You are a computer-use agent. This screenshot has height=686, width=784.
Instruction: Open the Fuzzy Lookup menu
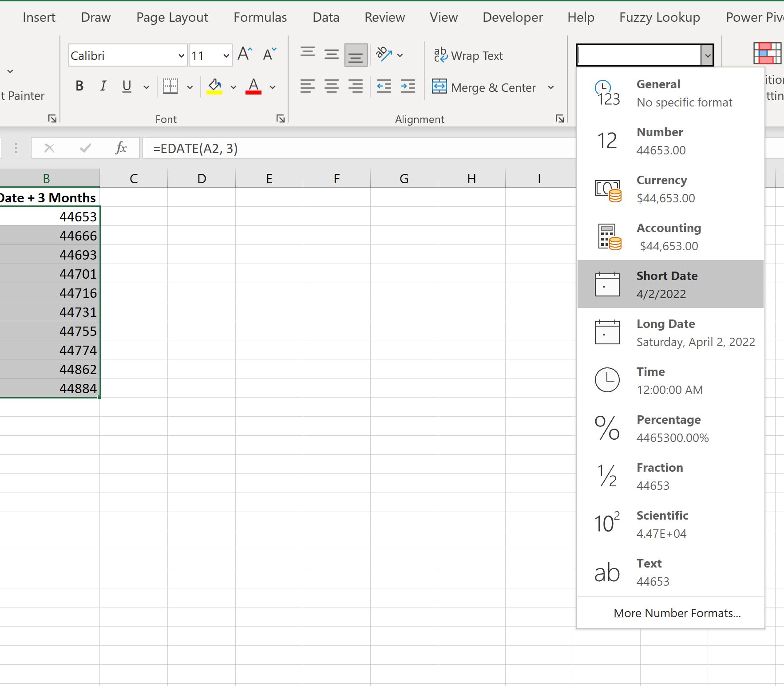pyautogui.click(x=659, y=17)
